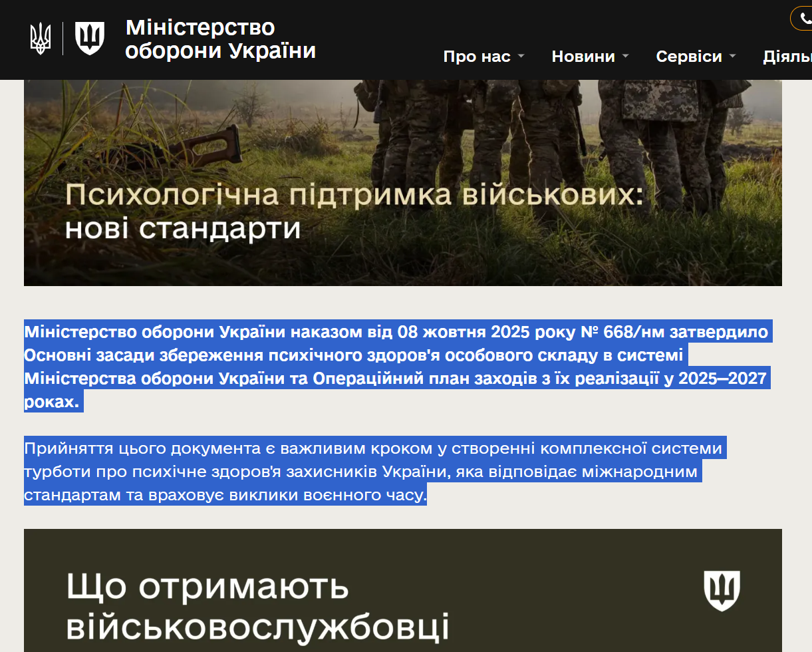Open the Про нас menu
Screen dimensions: 812x652
point(477,57)
